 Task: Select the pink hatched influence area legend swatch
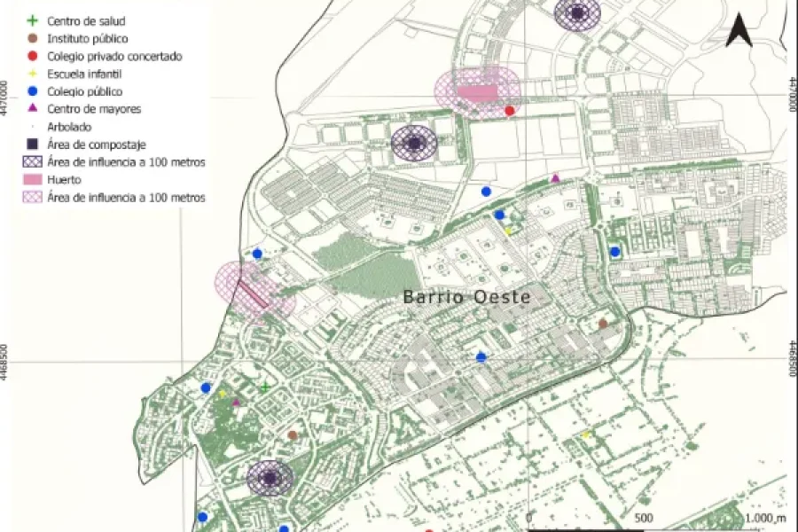click(x=33, y=197)
